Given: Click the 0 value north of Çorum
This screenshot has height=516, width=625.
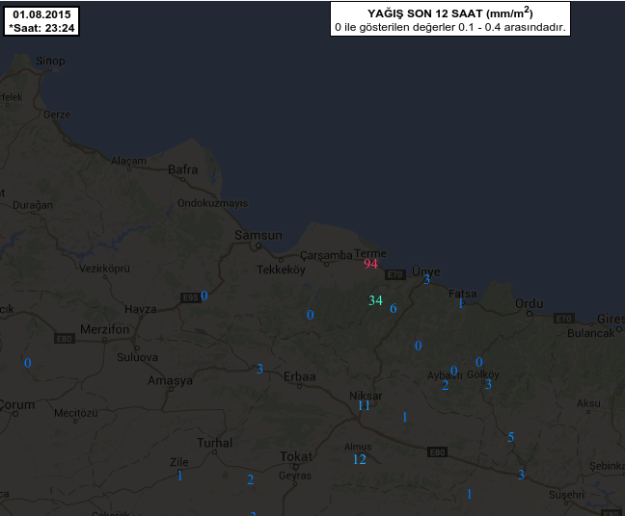Looking at the screenshot, I should pos(28,363).
